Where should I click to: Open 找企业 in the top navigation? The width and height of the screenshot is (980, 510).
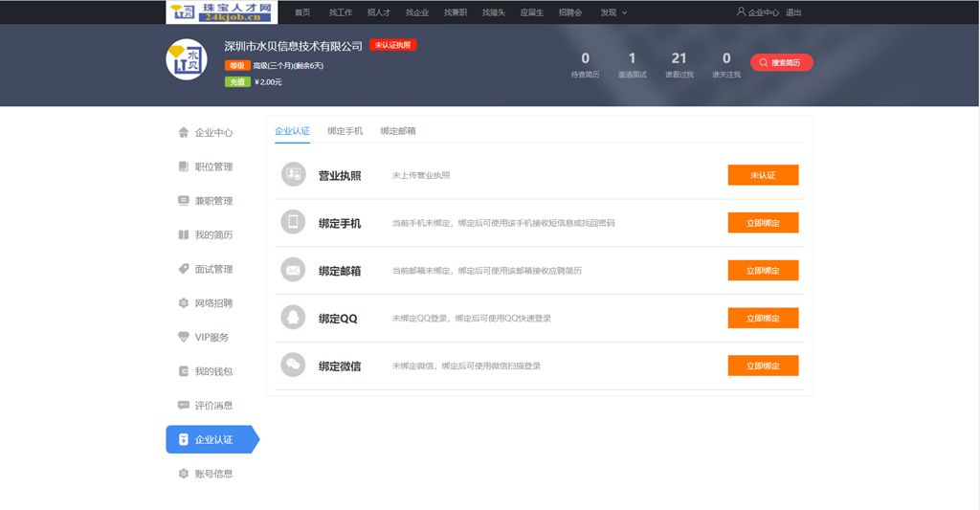pos(417,12)
